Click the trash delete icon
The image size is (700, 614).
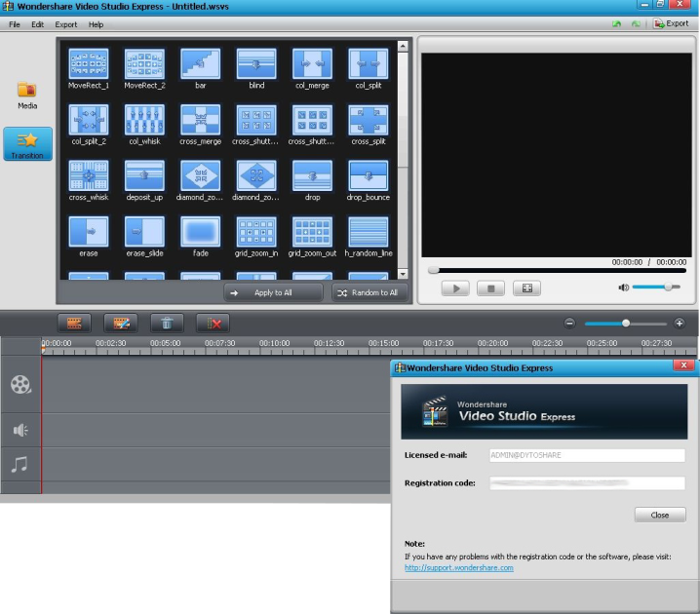[167, 323]
